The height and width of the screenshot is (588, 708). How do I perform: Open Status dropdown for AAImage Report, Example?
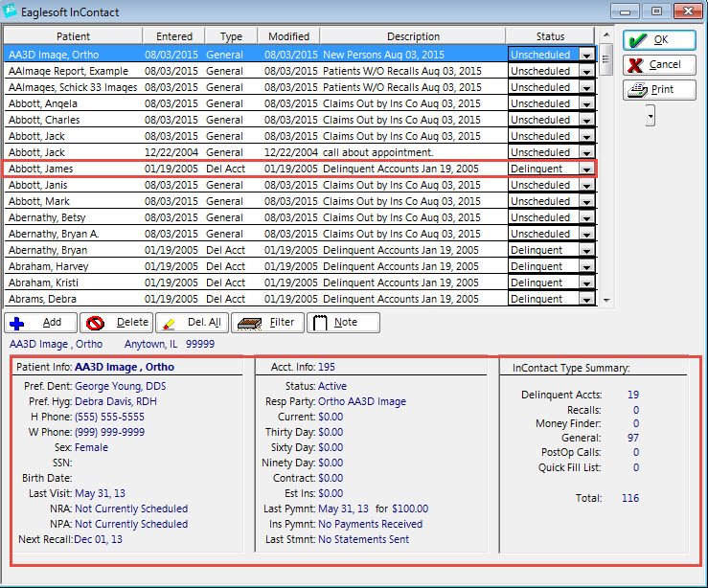[x=586, y=72]
